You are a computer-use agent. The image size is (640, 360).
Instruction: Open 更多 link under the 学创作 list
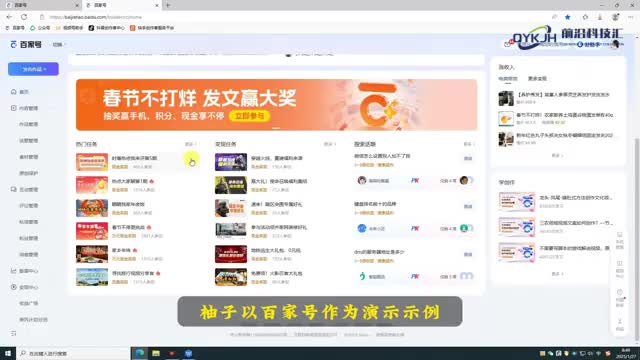click(x=558, y=274)
